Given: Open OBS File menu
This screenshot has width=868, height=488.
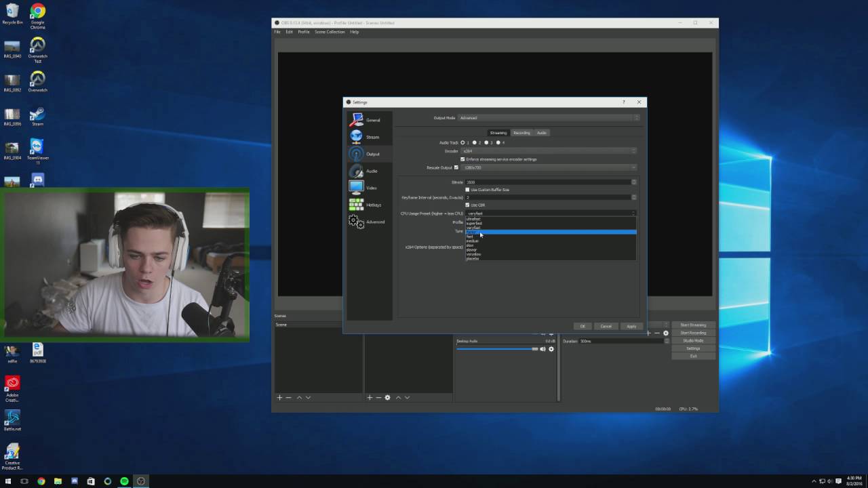Looking at the screenshot, I should pos(277,32).
